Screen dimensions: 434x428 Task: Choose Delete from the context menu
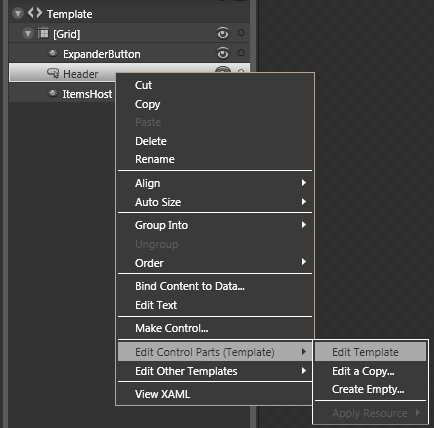click(215, 141)
